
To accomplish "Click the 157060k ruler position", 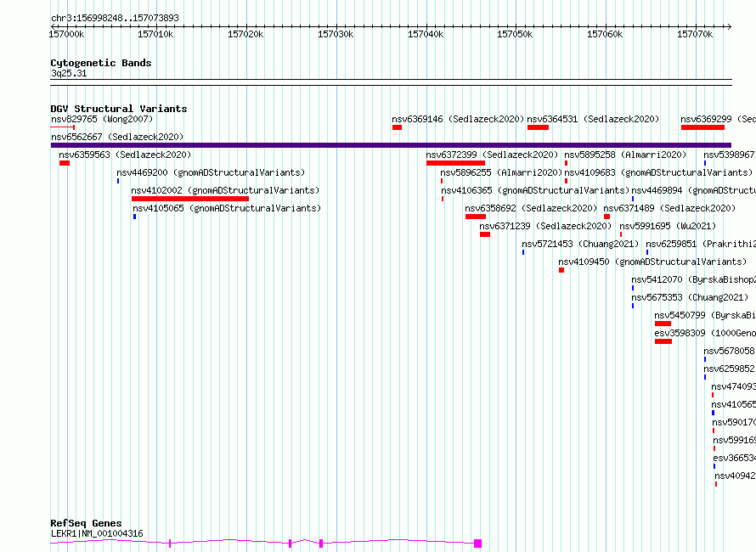I will point(606,34).
